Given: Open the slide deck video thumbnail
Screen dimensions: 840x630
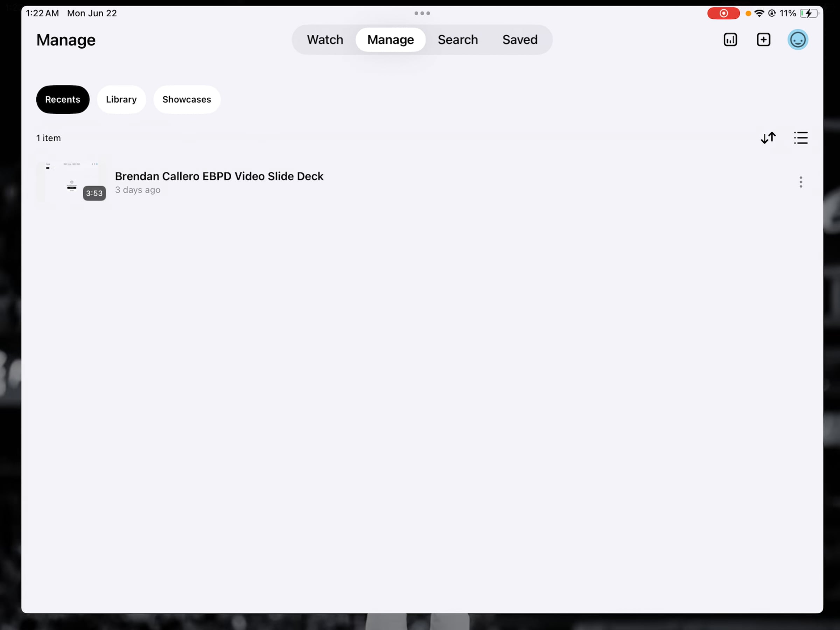Looking at the screenshot, I should tap(71, 182).
